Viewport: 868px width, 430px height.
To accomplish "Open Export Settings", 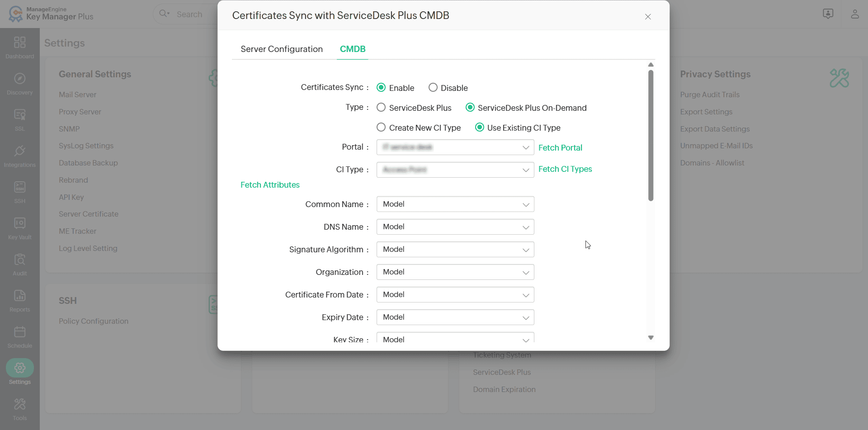I will coord(706,112).
